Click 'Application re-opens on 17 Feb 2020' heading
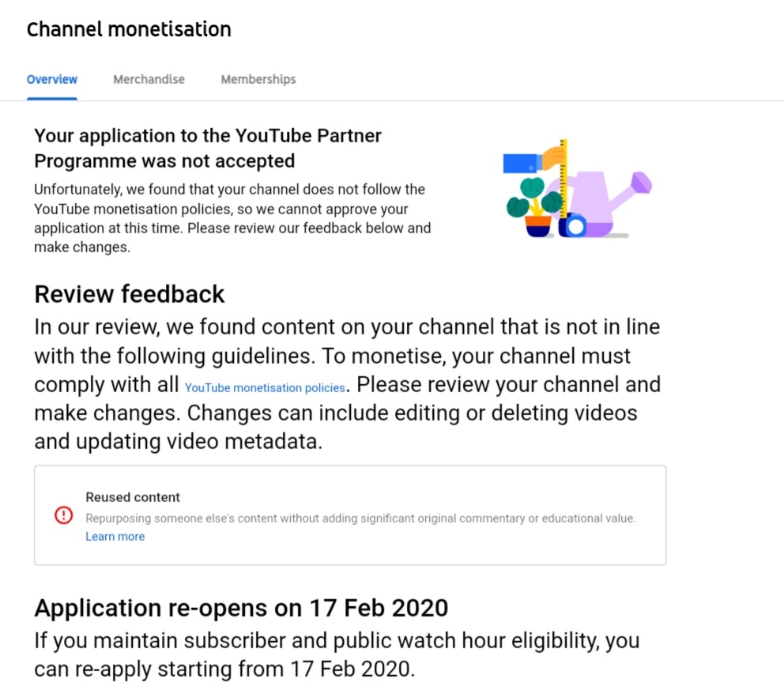This screenshot has height=694, width=784. click(x=241, y=608)
